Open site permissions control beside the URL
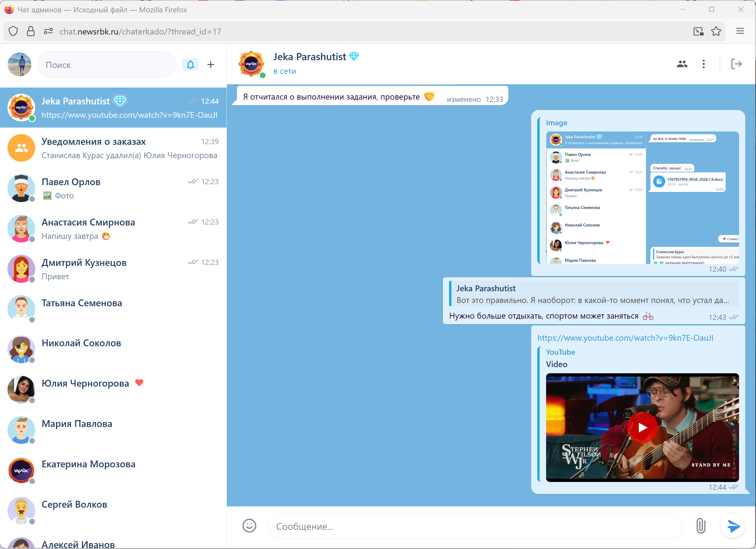Viewport: 756px width, 549px height. coord(48,31)
